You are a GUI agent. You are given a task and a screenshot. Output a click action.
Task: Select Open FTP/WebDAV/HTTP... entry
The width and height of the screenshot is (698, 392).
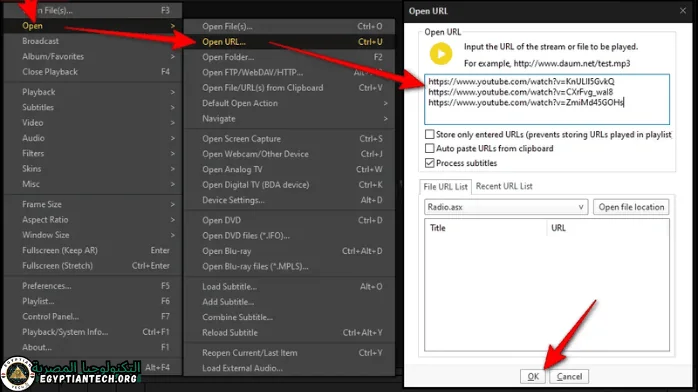click(x=289, y=73)
